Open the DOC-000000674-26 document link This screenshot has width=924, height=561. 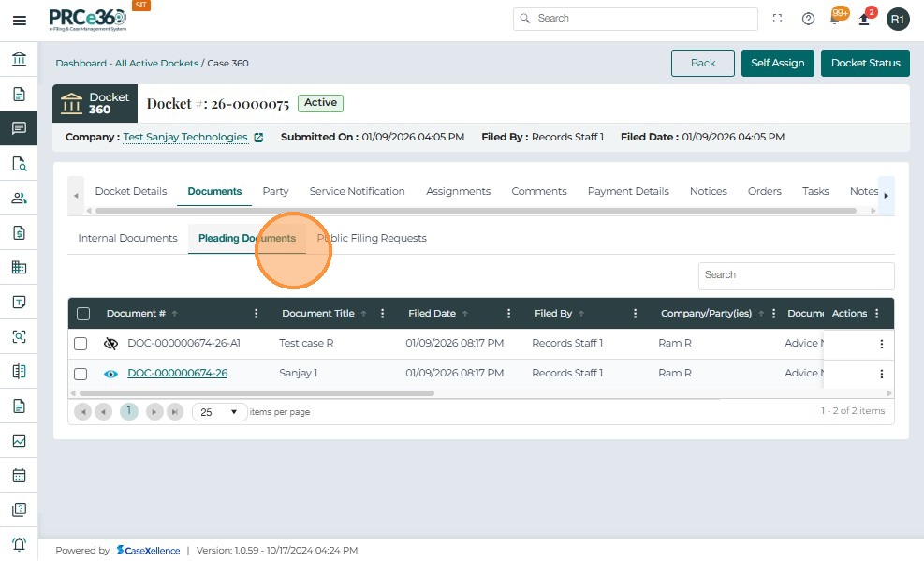(177, 374)
